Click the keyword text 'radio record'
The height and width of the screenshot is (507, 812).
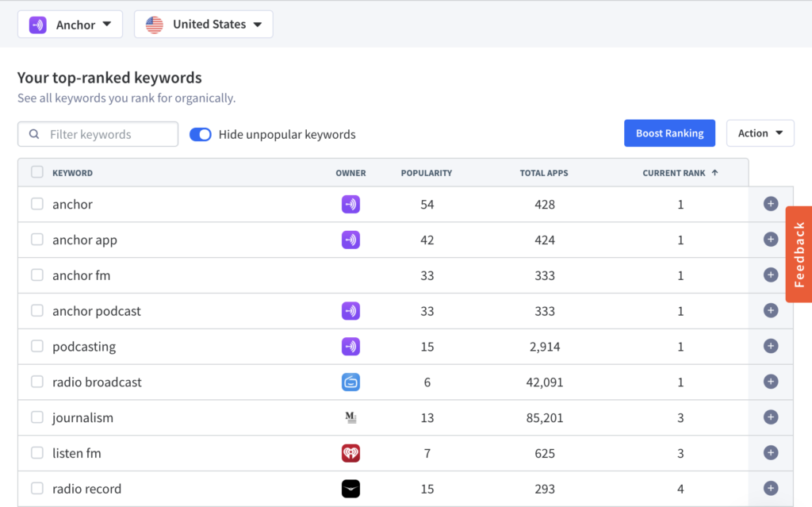coord(87,489)
